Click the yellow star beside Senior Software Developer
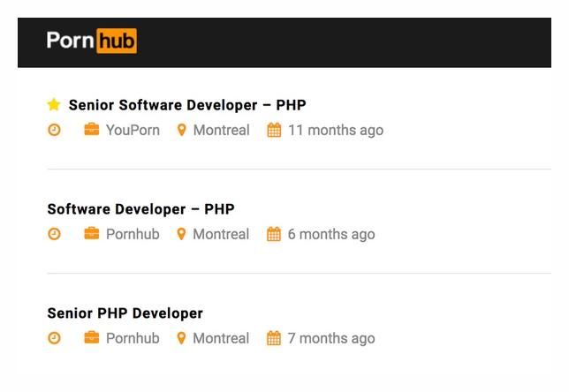The image size is (569, 392). [x=54, y=104]
